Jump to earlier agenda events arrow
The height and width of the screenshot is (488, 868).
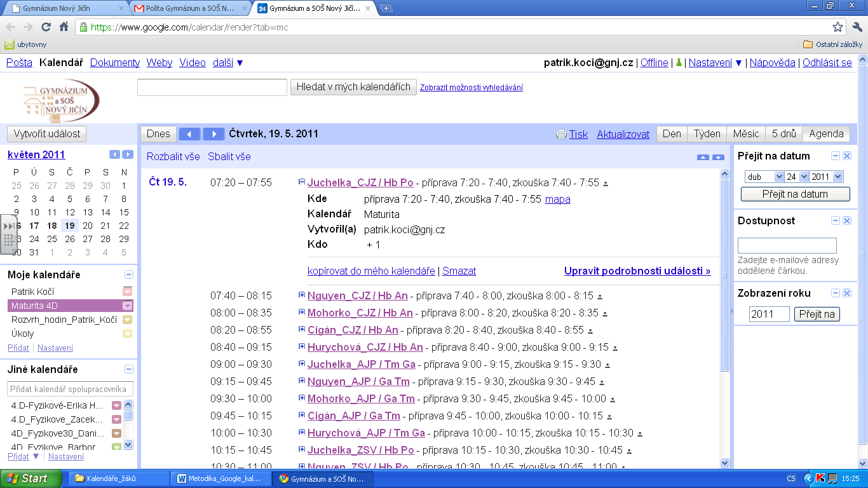point(703,157)
